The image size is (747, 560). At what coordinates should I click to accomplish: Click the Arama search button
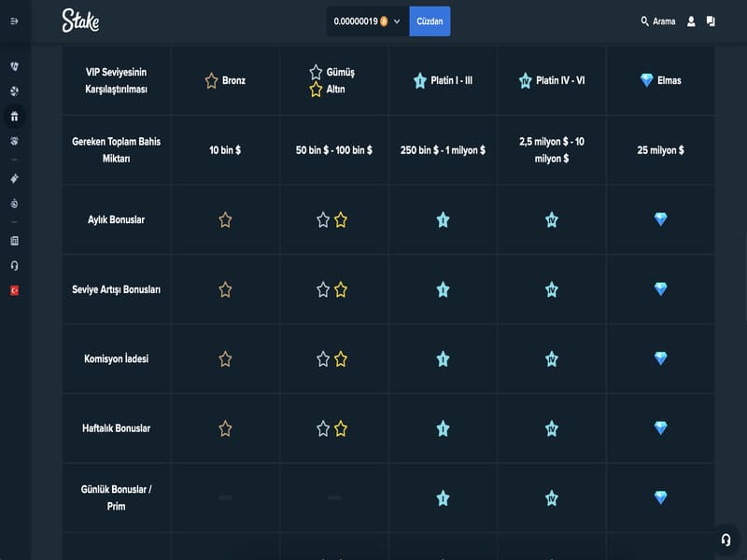click(657, 21)
